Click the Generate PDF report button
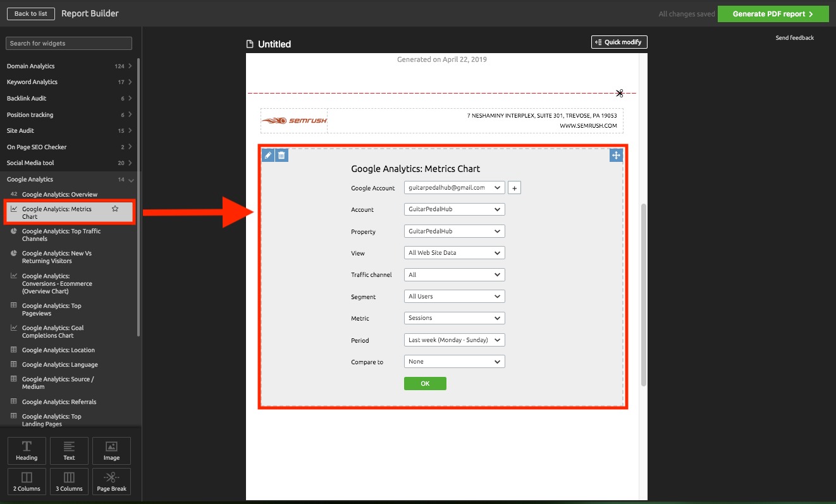 coord(773,13)
